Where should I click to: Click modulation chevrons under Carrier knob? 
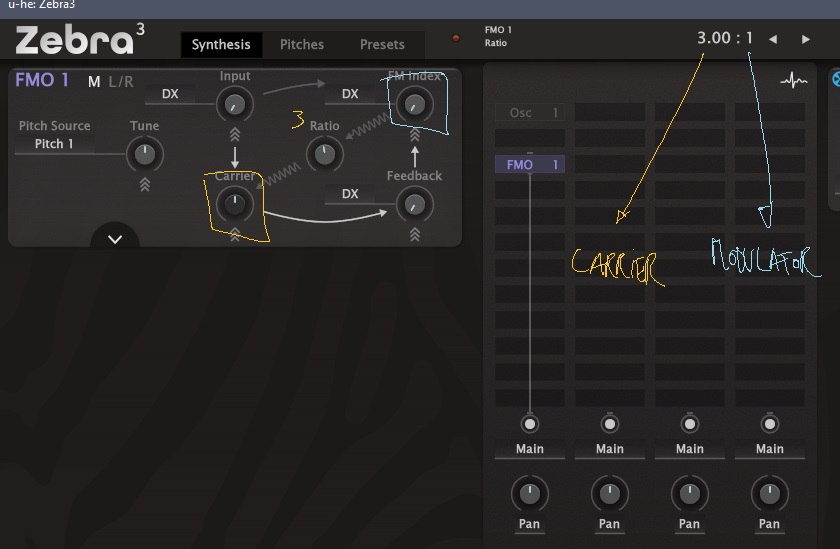pyautogui.click(x=235, y=234)
